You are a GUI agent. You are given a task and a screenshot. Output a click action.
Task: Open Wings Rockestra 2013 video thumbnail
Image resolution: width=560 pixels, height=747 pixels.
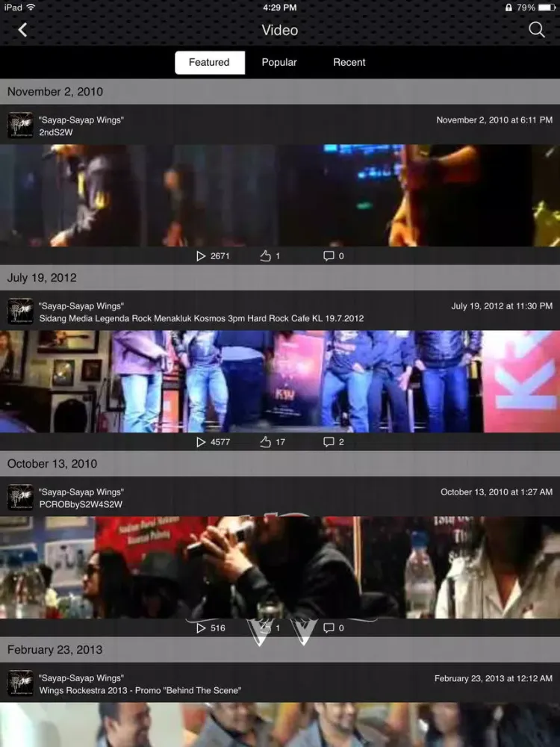tap(280, 725)
